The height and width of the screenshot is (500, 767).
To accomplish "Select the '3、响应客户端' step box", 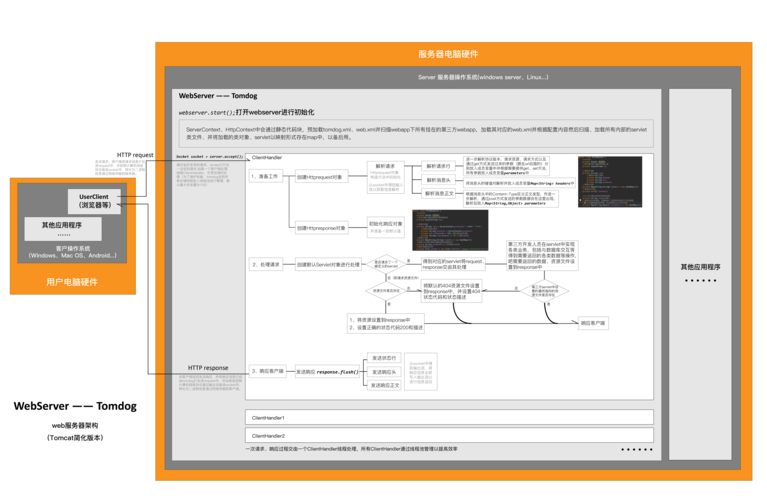I will [267, 371].
